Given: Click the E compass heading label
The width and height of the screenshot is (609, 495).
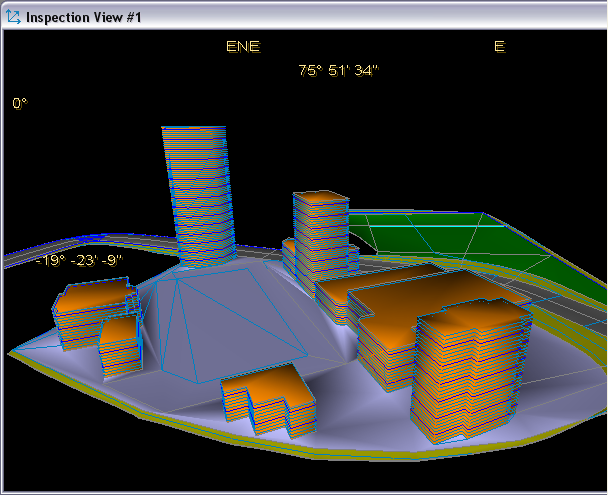Looking at the screenshot, I should [499, 46].
